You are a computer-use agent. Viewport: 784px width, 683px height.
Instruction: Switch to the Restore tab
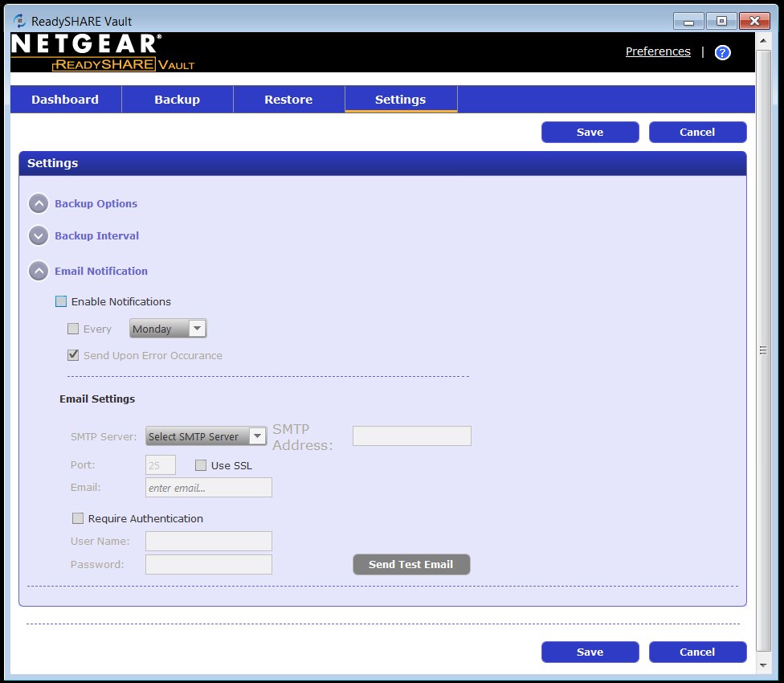289,100
